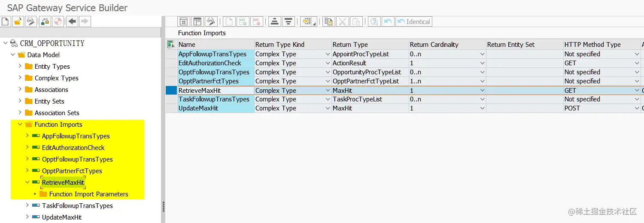The image size is (644, 223).
Task: Expand the Entity Types folder
Action: tap(20, 66)
